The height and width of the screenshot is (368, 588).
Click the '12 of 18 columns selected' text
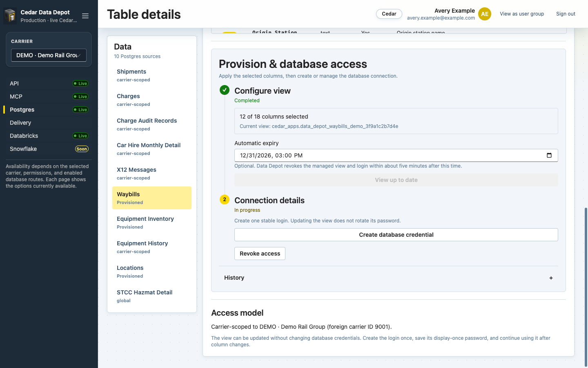tap(274, 117)
